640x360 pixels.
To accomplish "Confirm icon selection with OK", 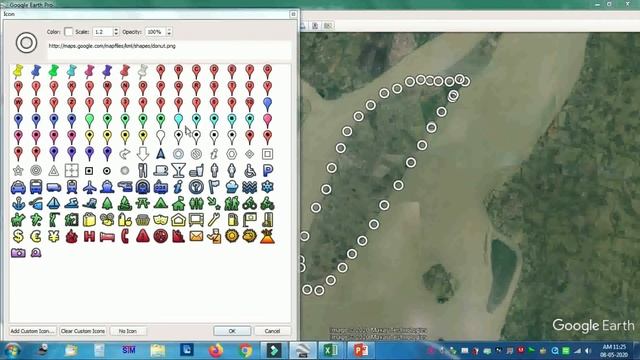I will [x=232, y=331].
